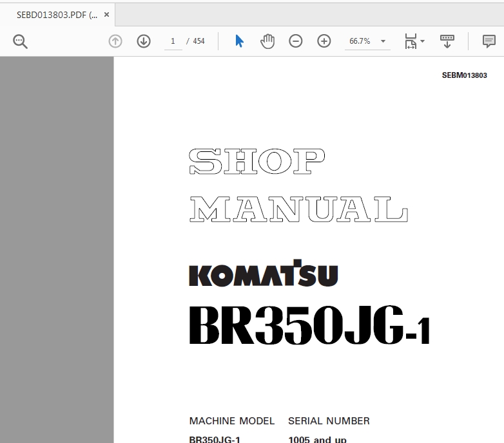Click the fit page width icon
The width and height of the screenshot is (504, 443).
coord(411,41)
